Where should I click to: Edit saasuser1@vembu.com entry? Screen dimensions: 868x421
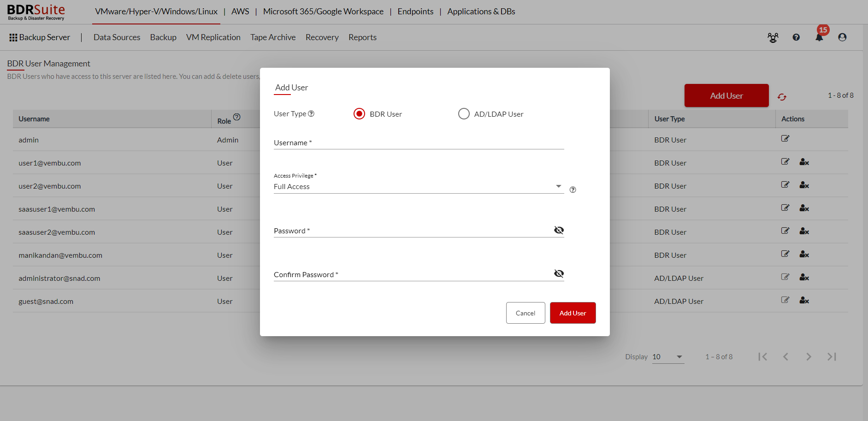pyautogui.click(x=785, y=208)
